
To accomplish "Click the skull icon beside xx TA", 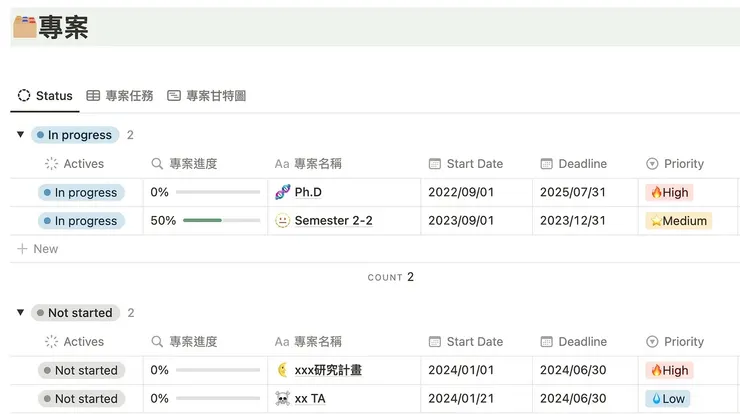I will coord(283,398).
